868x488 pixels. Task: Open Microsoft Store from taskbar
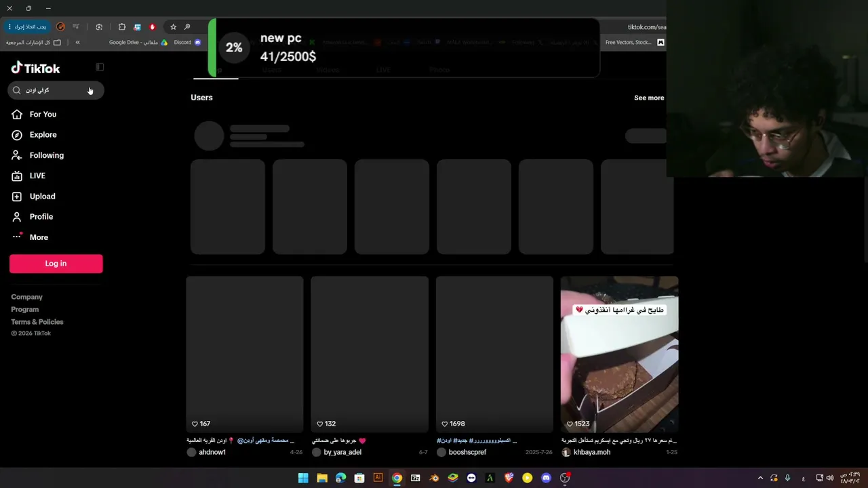click(359, 478)
